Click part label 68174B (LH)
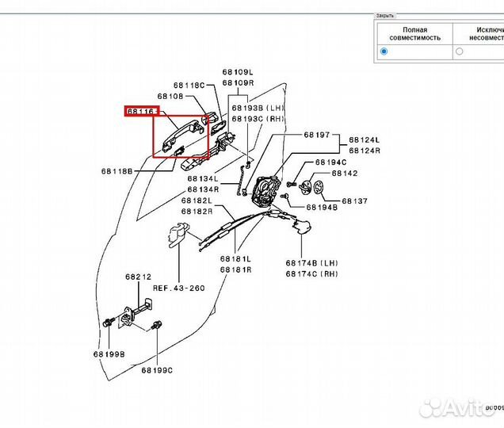Image resolution: width=504 pixels, height=428 pixels. pyautogui.click(x=311, y=263)
